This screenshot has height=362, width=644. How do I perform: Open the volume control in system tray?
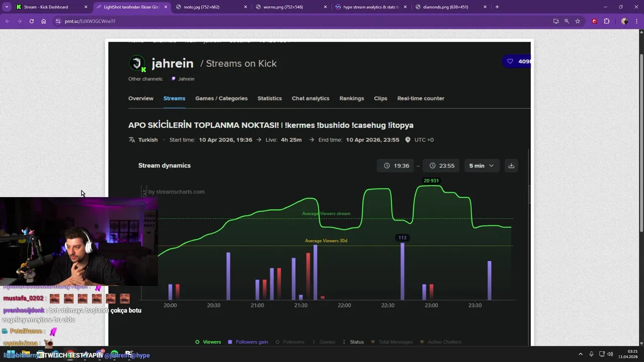[x=610, y=354]
